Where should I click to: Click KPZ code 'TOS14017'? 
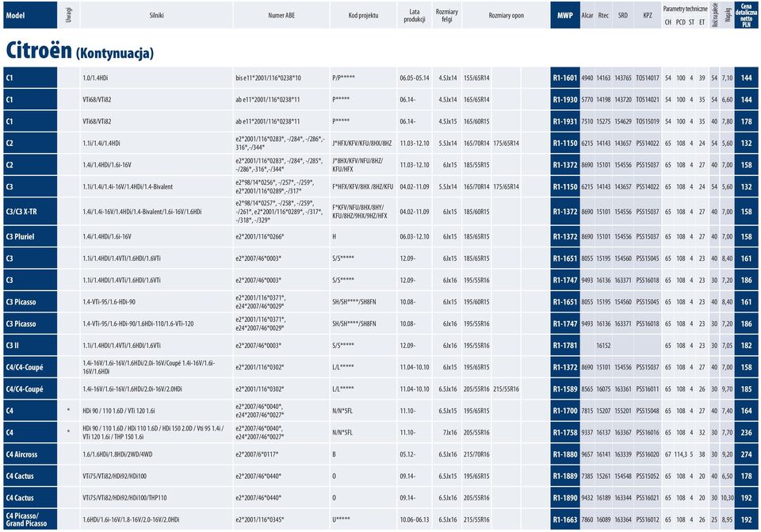pyautogui.click(x=648, y=78)
